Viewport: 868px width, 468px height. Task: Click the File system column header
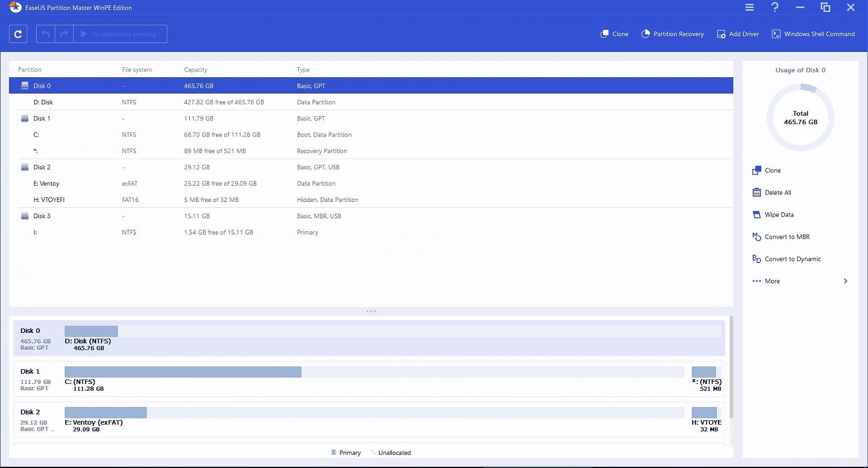(137, 69)
